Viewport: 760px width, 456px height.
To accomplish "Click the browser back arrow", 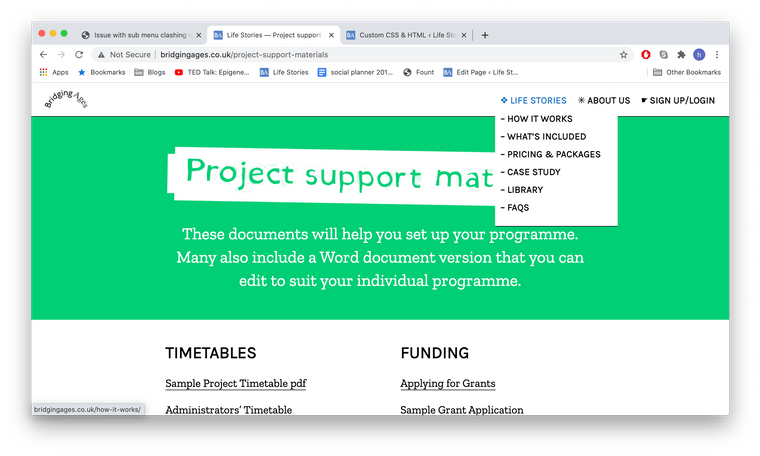I will coord(43,54).
